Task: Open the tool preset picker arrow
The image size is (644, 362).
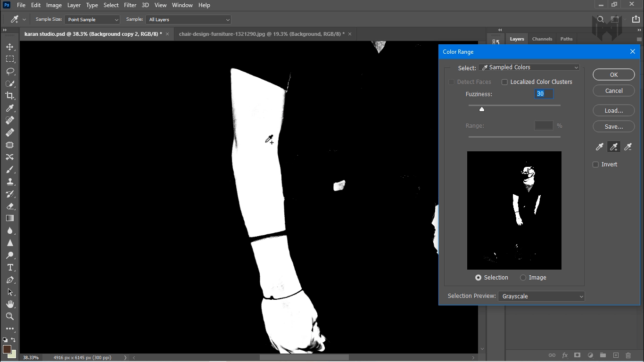Action: point(24,19)
